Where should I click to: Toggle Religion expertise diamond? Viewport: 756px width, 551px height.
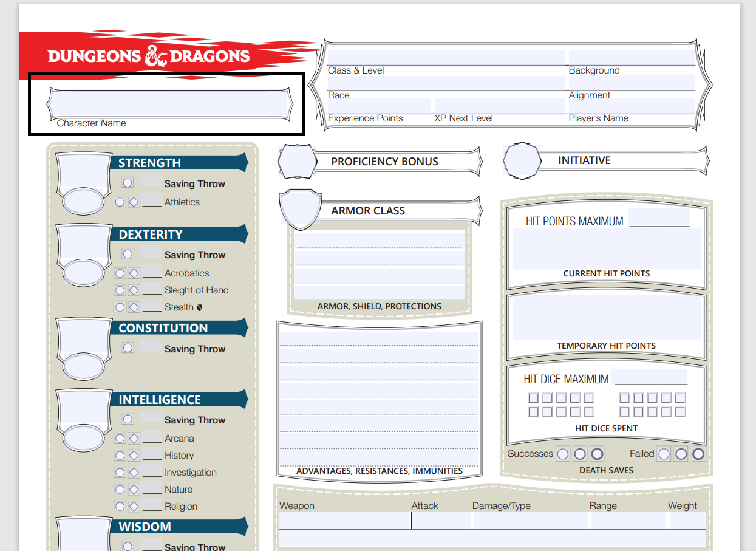tap(134, 507)
